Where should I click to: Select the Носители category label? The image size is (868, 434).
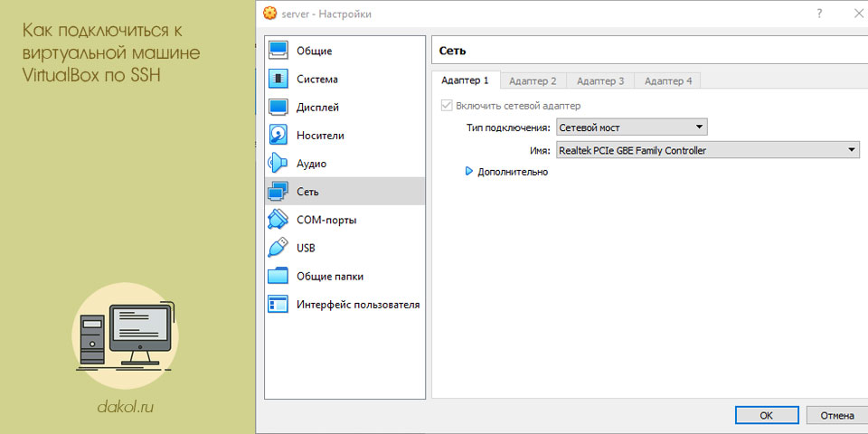tap(320, 136)
